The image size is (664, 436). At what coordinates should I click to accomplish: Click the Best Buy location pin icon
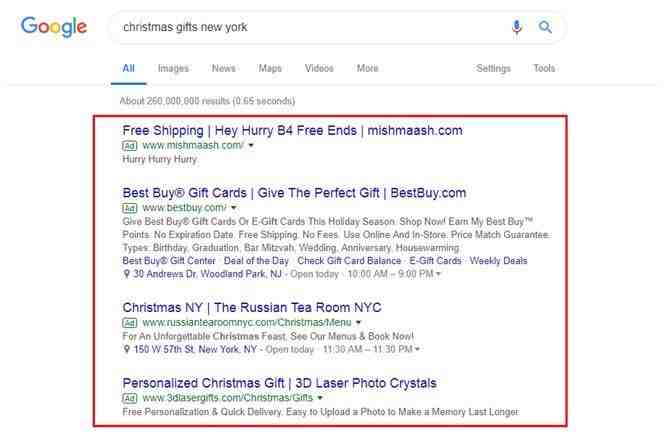pyautogui.click(x=126, y=274)
